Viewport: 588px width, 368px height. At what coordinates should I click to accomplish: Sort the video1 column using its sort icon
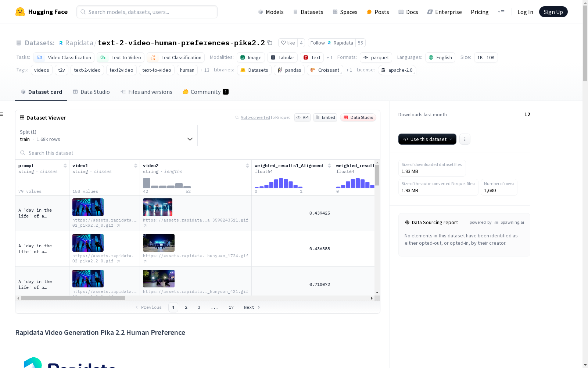coord(136,166)
